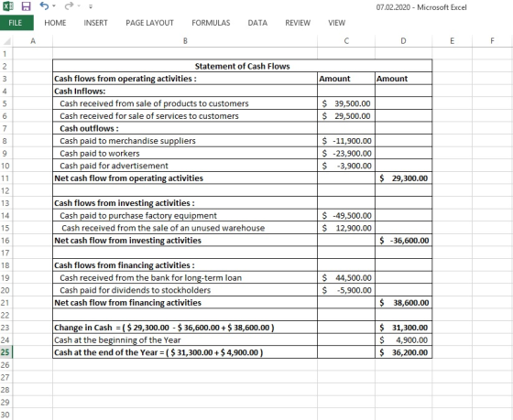Select column F header
The width and height of the screenshot is (513, 420).
click(x=492, y=41)
